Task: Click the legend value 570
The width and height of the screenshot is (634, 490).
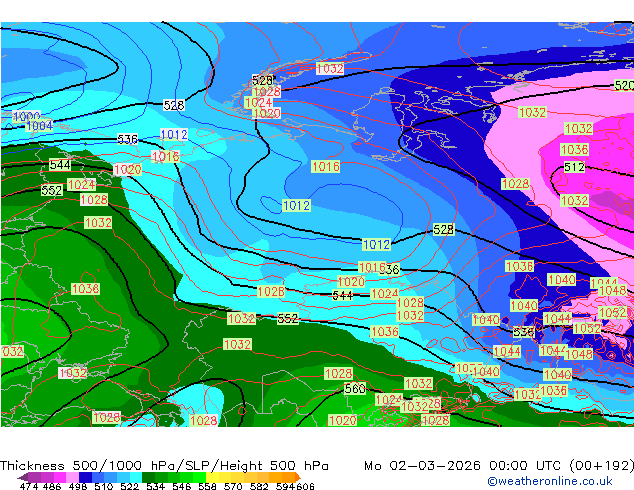Action: pos(233,486)
